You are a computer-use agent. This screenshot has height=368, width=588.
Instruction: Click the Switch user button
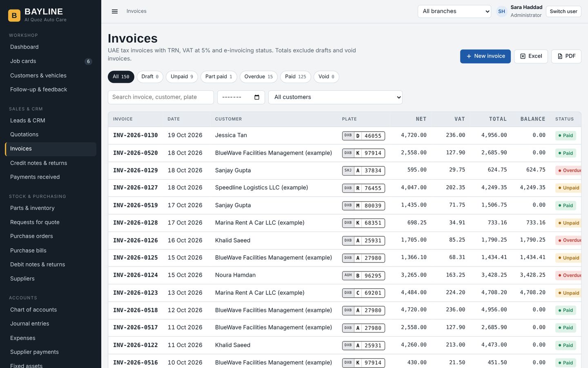click(563, 11)
